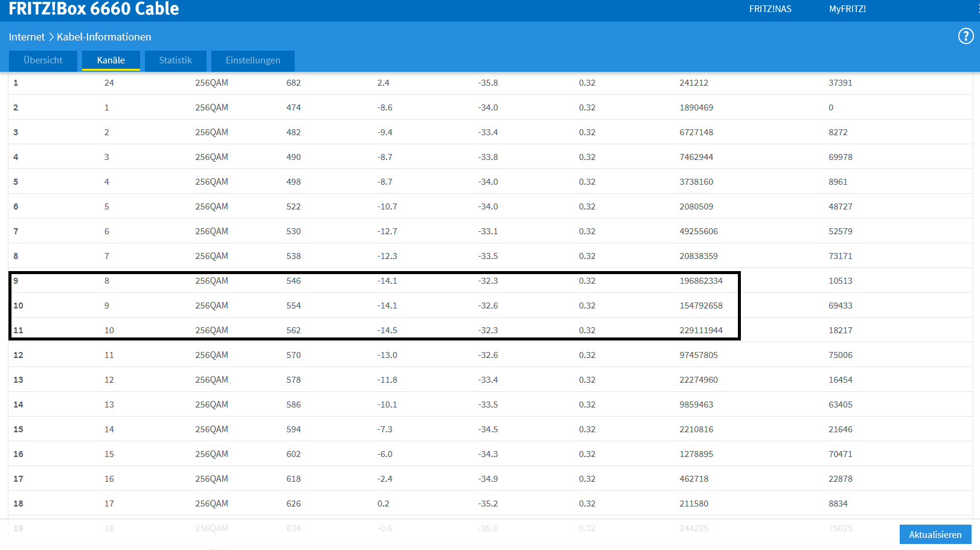Open MyFRITZ! link in header
The height and width of the screenshot is (550, 980).
tap(847, 9)
